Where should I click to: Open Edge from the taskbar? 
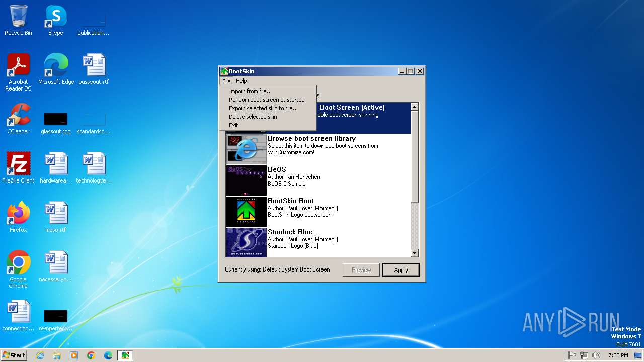click(x=108, y=355)
